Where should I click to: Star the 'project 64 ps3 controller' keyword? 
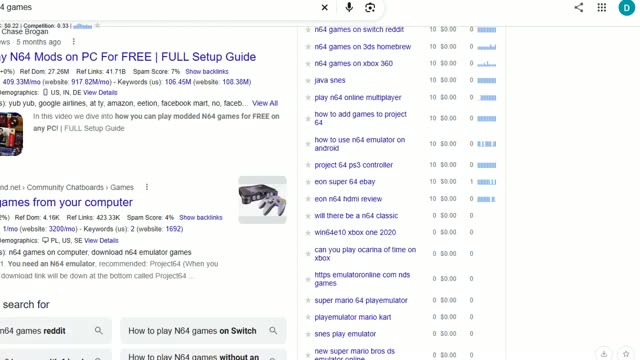(x=308, y=165)
